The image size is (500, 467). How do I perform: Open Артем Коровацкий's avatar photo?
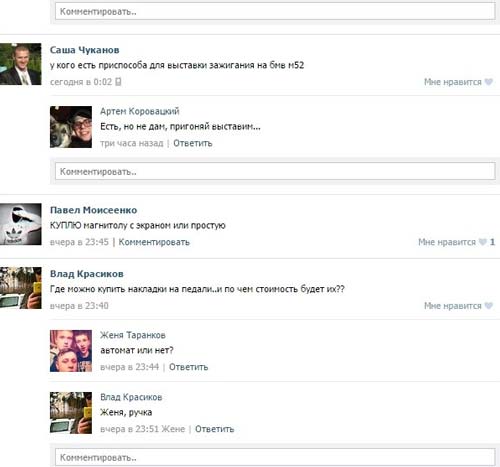[71, 127]
